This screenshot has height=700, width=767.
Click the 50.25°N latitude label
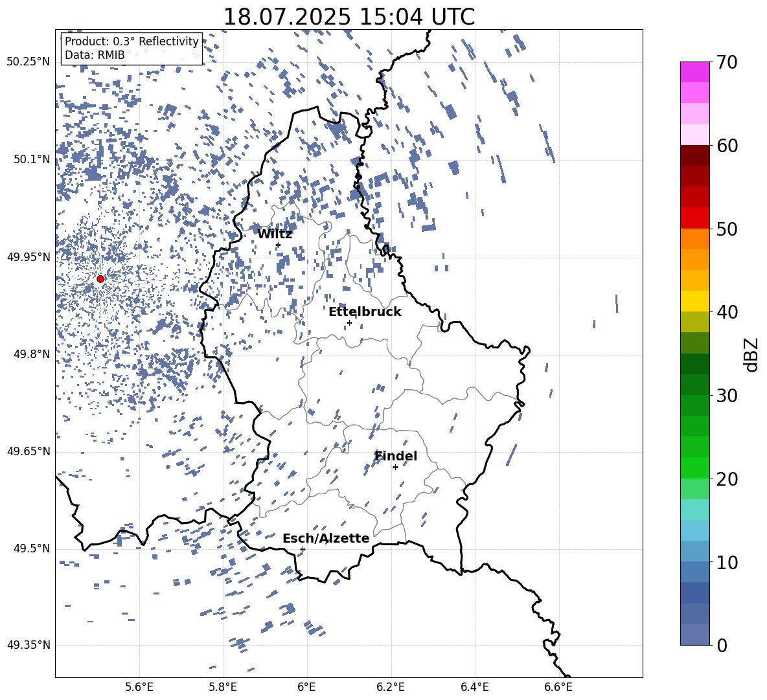[29, 62]
